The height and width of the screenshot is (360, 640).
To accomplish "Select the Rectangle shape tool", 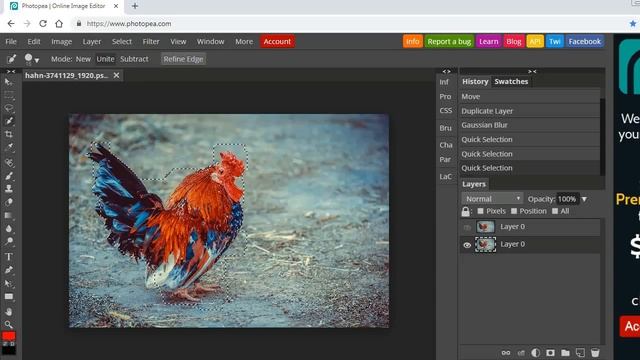I will point(9,297).
